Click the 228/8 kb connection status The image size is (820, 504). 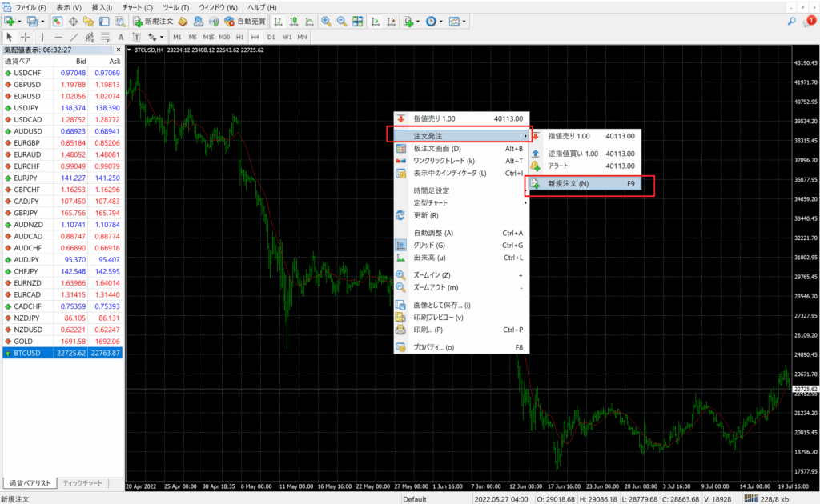coord(766,498)
